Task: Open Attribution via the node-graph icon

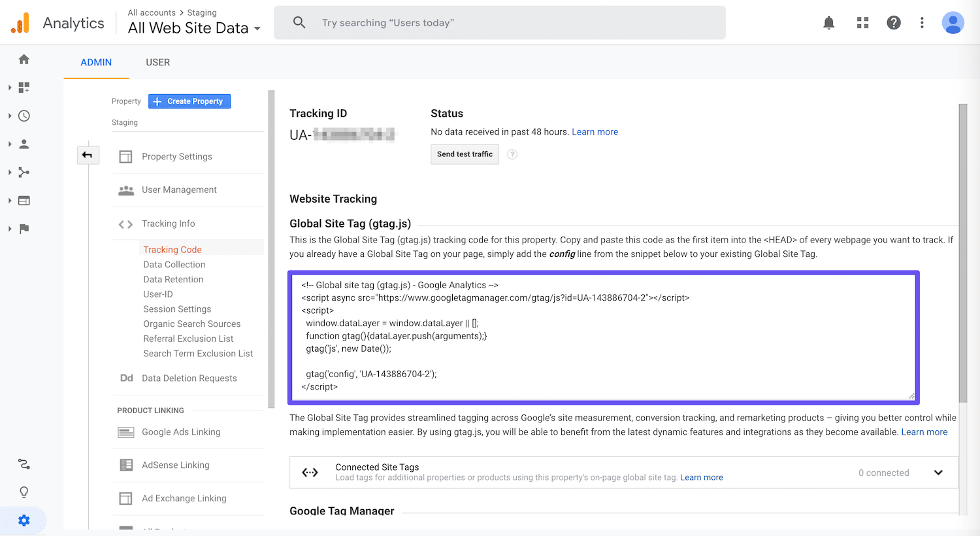Action: 24,463
